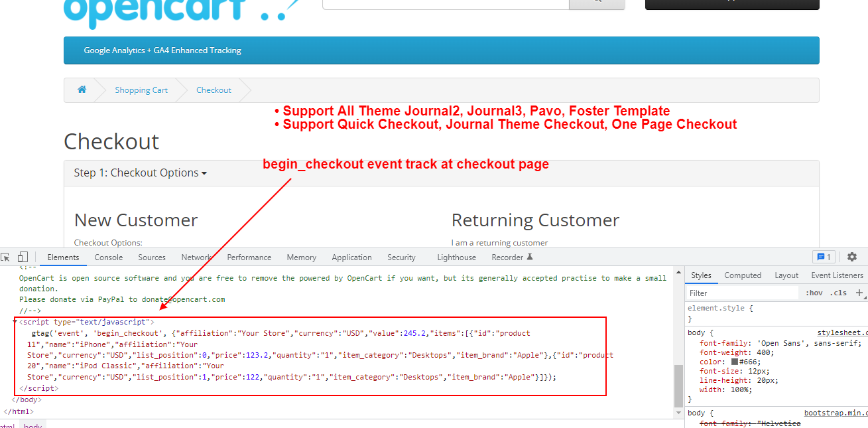Viewport: 868px width, 428px height.
Task: Click the Checkout breadcrumb link
Action: pyautogui.click(x=214, y=90)
